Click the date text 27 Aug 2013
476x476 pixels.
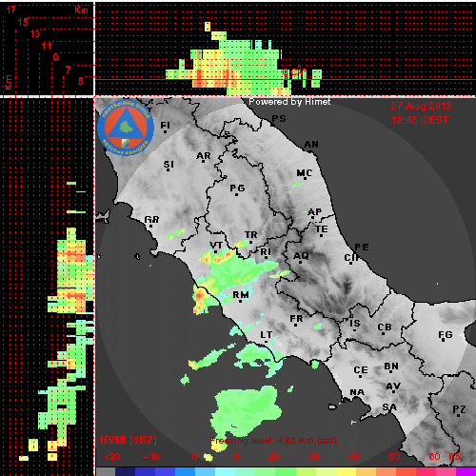click(421, 106)
